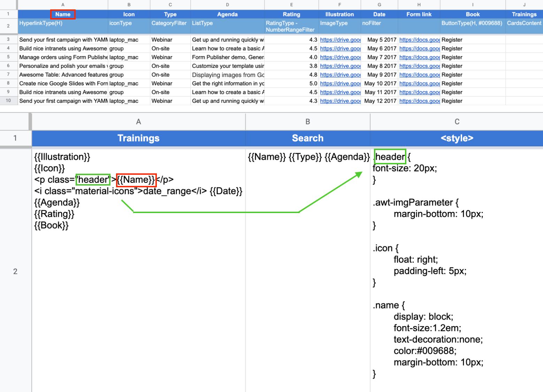Open the drive link in row 10
The height and width of the screenshot is (392, 543).
pos(340,101)
